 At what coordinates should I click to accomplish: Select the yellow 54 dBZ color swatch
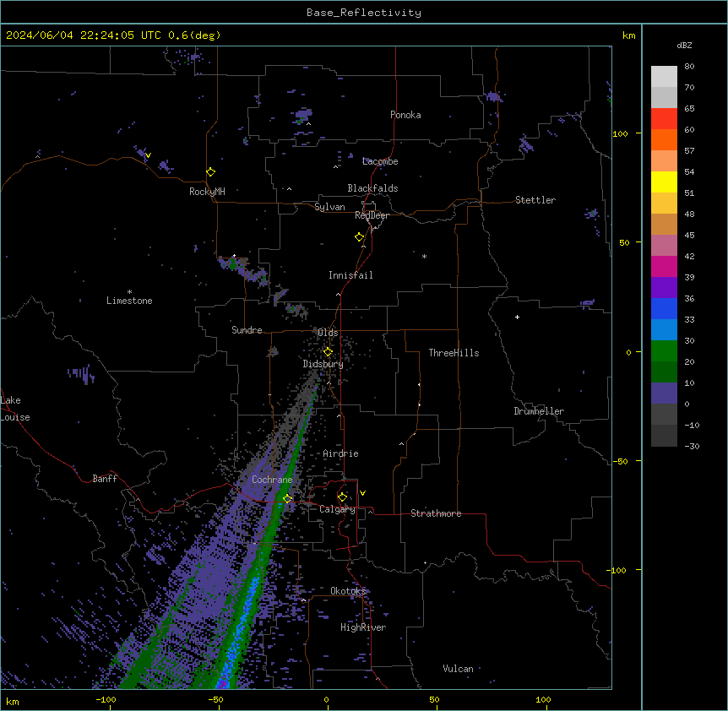pos(664,182)
